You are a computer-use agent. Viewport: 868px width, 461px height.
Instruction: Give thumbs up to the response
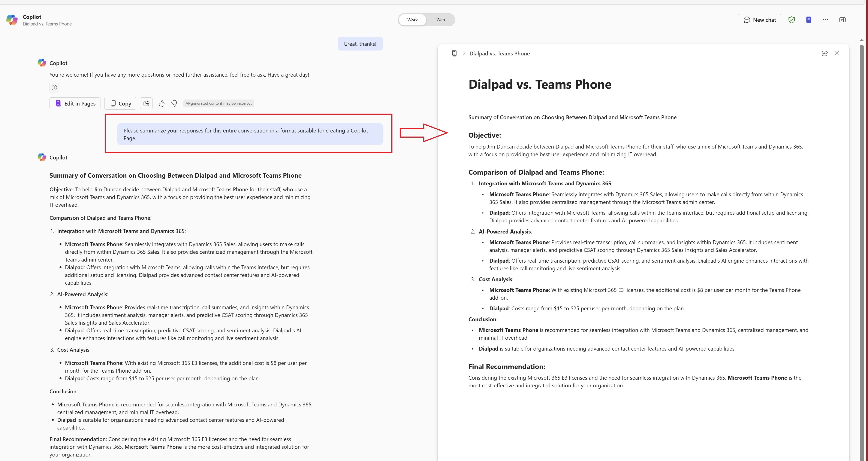click(162, 103)
